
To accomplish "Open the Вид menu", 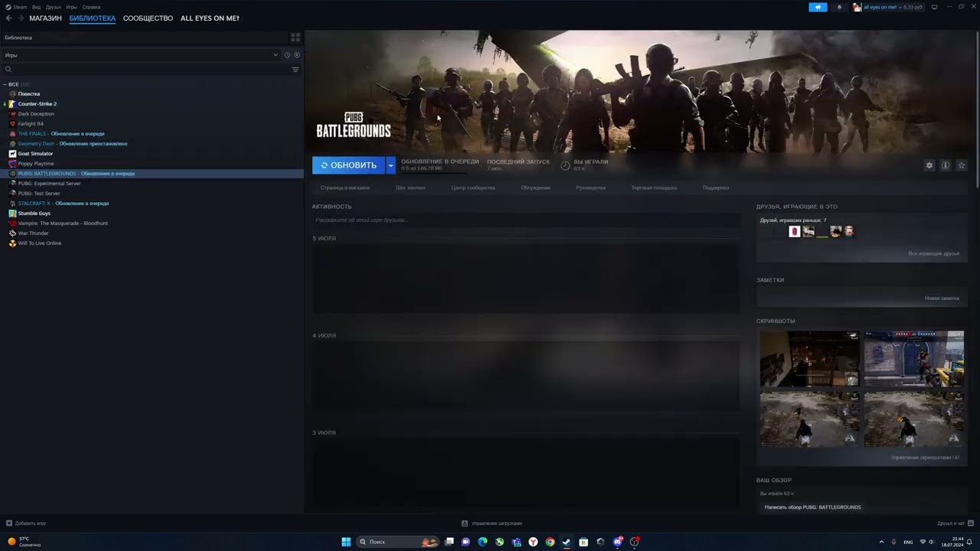I will [36, 7].
